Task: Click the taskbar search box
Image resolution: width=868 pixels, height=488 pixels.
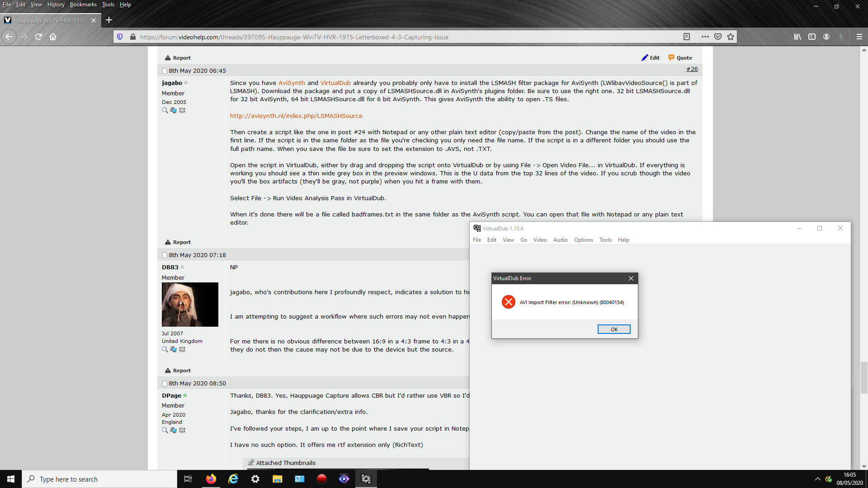Action: [x=99, y=479]
